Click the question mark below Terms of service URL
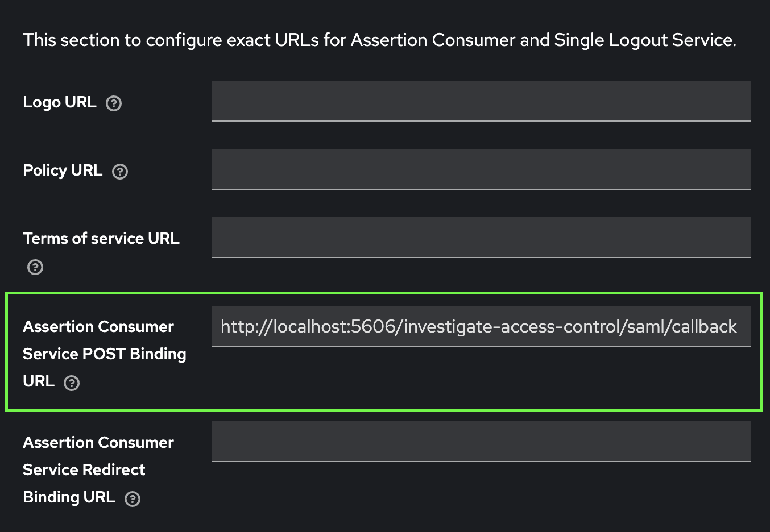 click(x=35, y=267)
